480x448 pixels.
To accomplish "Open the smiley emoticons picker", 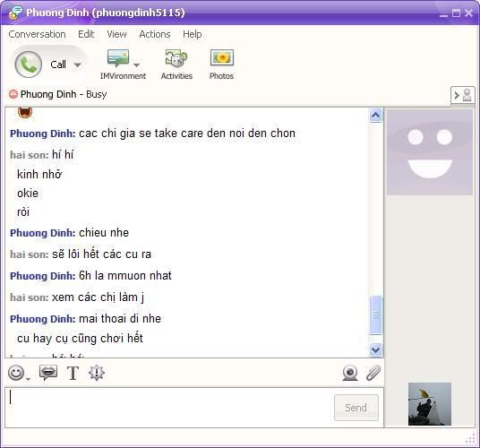I will click(x=16, y=373).
